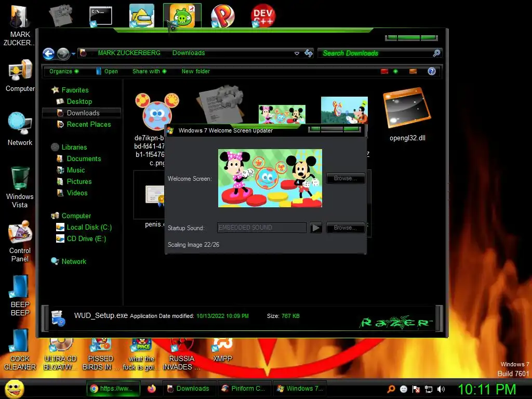Open the Action Center flag tray icon
This screenshot has width=532, height=399.
pyautogui.click(x=416, y=389)
